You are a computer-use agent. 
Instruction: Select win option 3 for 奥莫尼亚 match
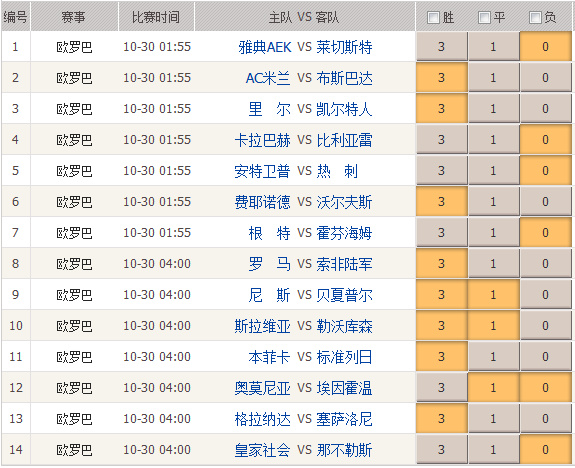(x=442, y=387)
